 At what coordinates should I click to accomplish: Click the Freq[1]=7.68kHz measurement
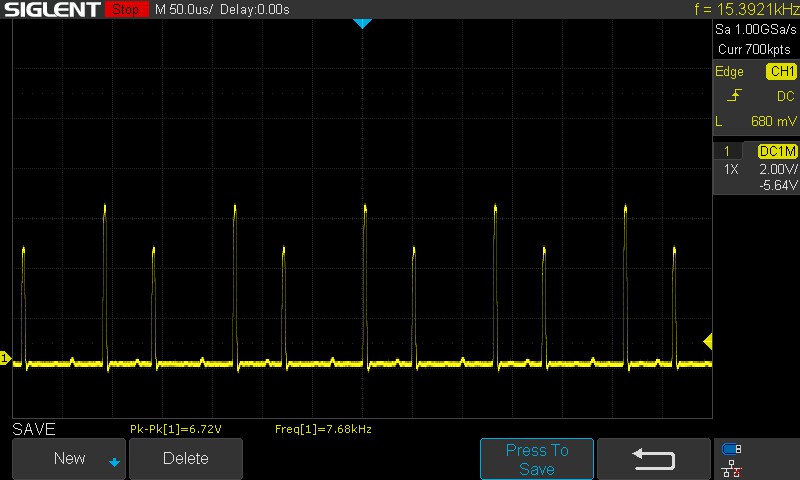pyautogui.click(x=323, y=429)
